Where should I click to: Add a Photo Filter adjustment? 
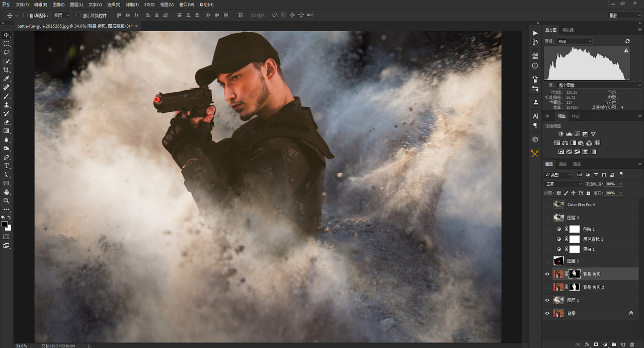[x=581, y=143]
